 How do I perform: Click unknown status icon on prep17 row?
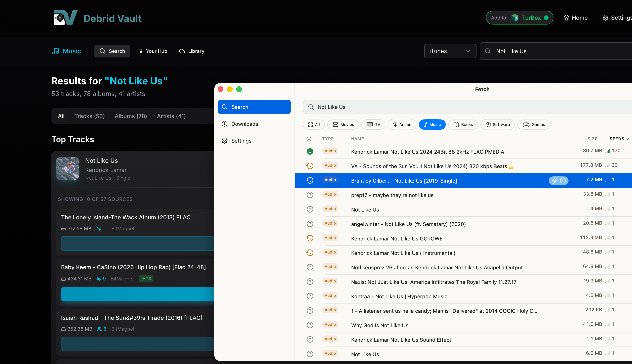[x=310, y=195]
